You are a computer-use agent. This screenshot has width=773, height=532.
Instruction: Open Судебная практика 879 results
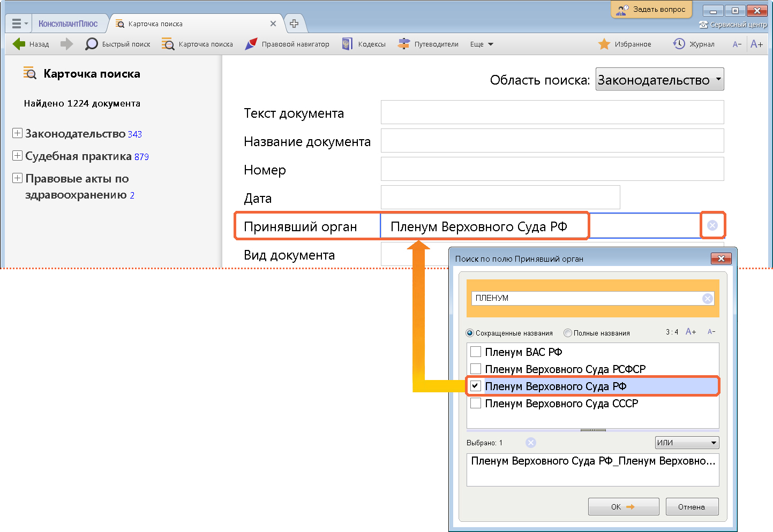pyautogui.click(x=87, y=156)
